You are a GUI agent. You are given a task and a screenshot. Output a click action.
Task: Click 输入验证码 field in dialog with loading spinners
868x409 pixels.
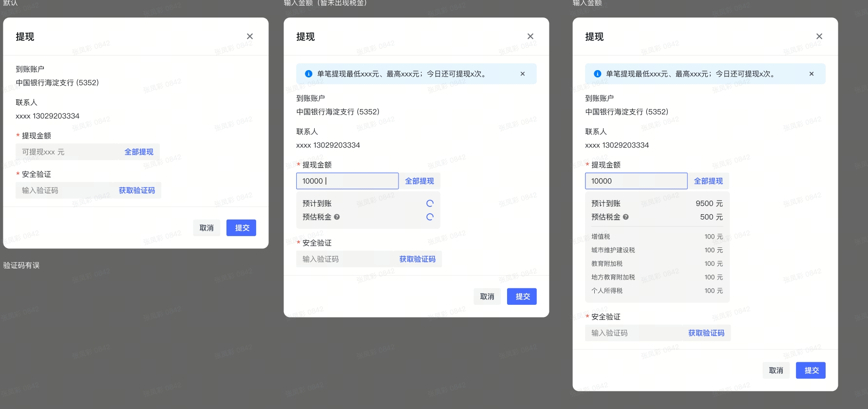(343, 259)
